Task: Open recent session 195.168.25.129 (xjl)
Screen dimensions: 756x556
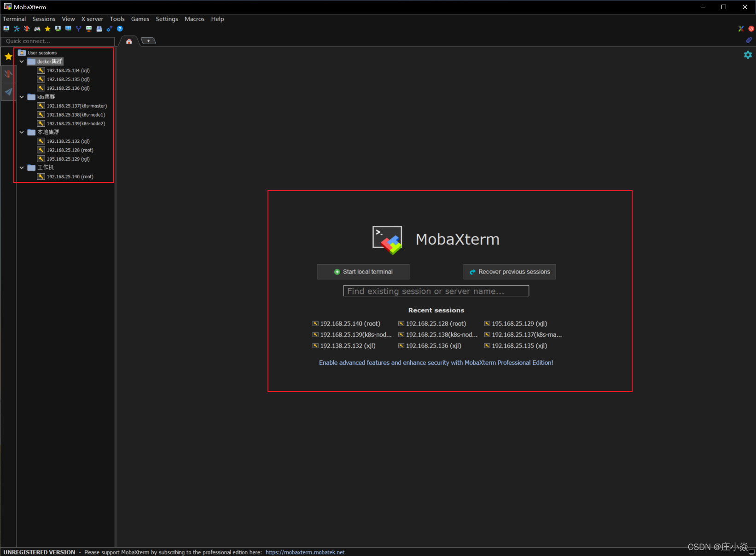Action: [x=516, y=324]
